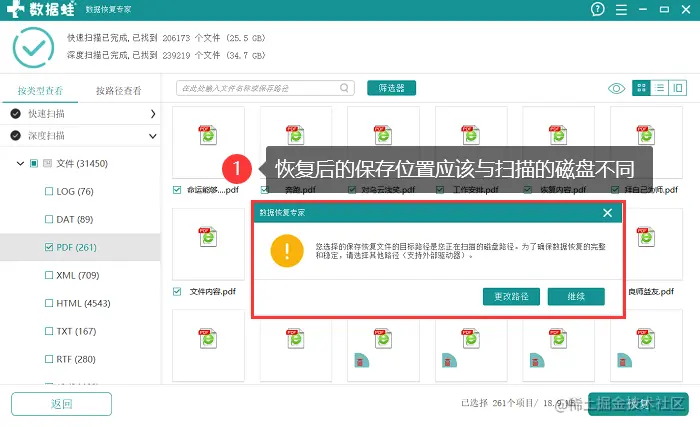
Task: Open the help question-mark icon in title bar
Action: point(597,9)
